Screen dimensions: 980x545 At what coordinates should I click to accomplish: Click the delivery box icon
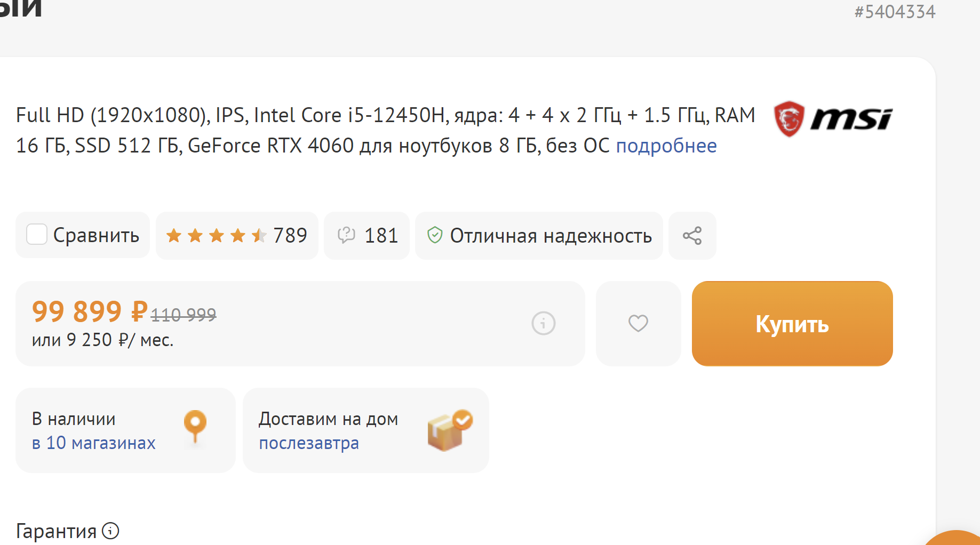click(449, 430)
